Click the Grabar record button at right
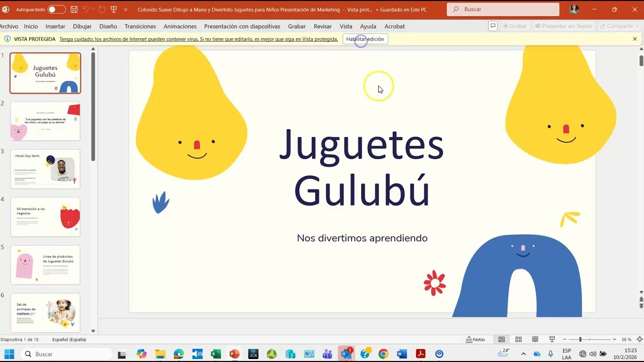The height and width of the screenshot is (362, 644). point(515,26)
